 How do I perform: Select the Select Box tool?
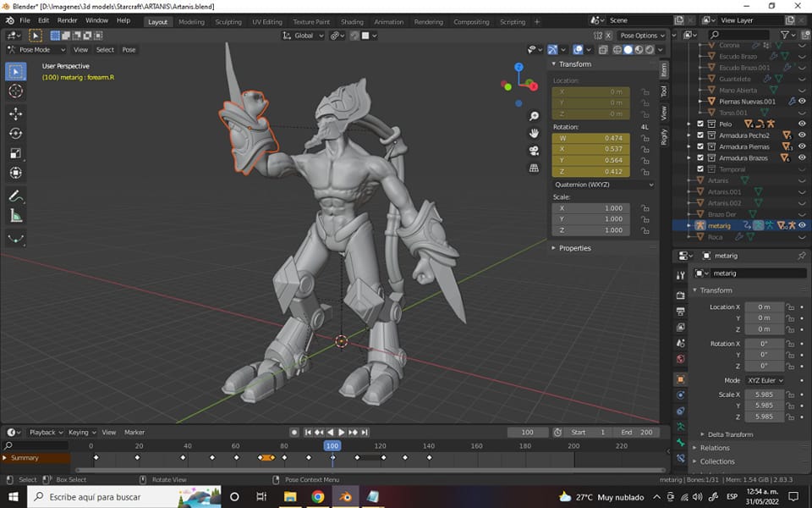15,71
